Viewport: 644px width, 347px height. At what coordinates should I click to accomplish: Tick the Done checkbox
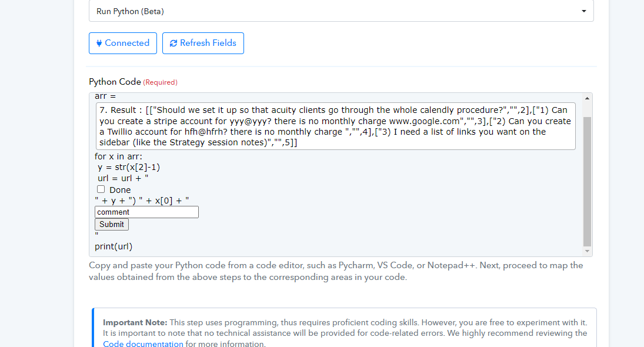click(x=101, y=189)
